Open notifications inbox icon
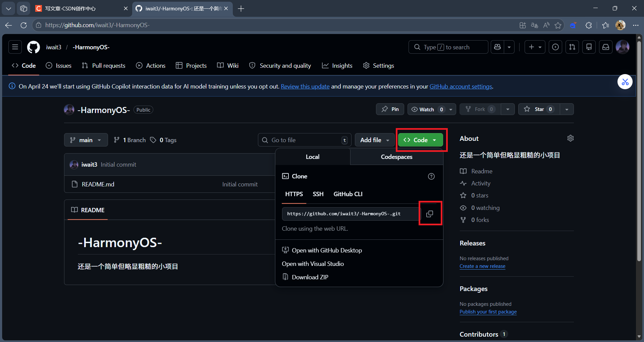This screenshot has width=644, height=342. [x=606, y=47]
